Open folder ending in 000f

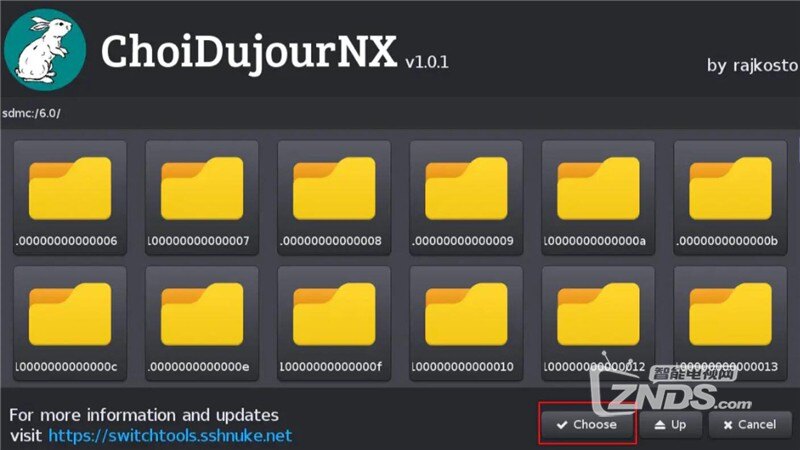(334, 323)
